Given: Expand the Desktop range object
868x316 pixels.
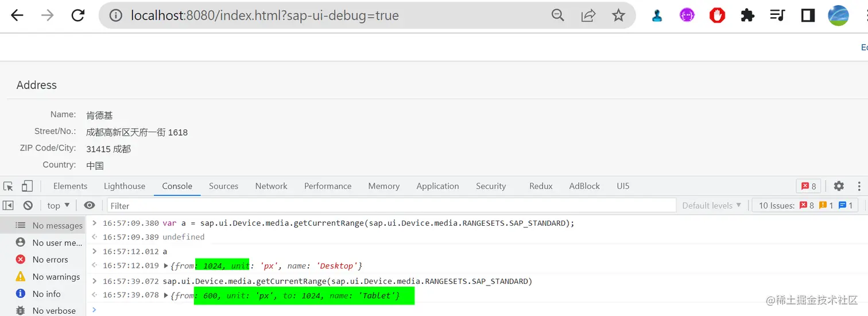Looking at the screenshot, I should click(x=166, y=266).
